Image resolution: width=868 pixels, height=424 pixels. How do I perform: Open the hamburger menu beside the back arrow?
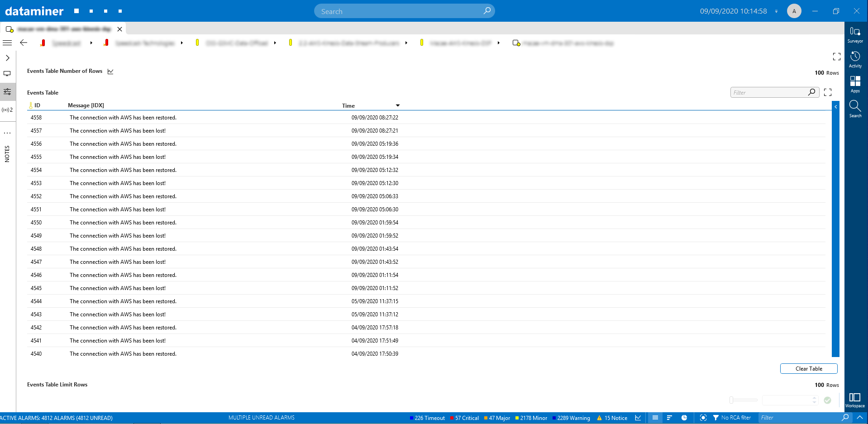pos(7,43)
